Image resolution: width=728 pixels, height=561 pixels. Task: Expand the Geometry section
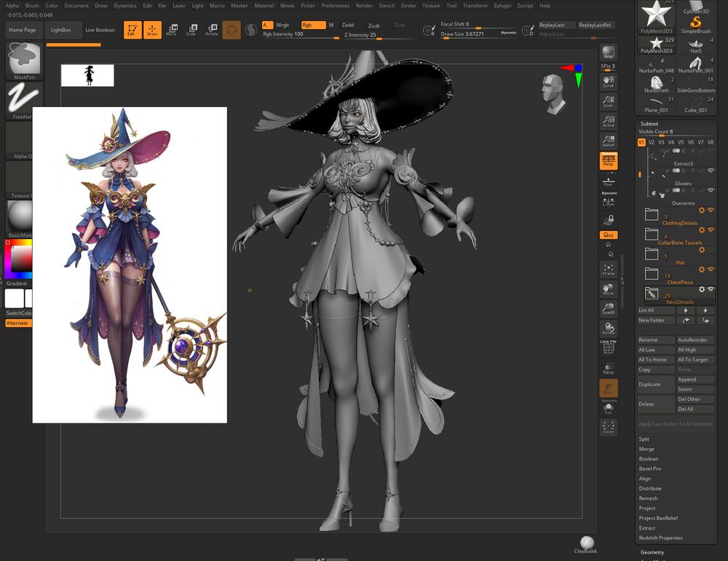652,552
